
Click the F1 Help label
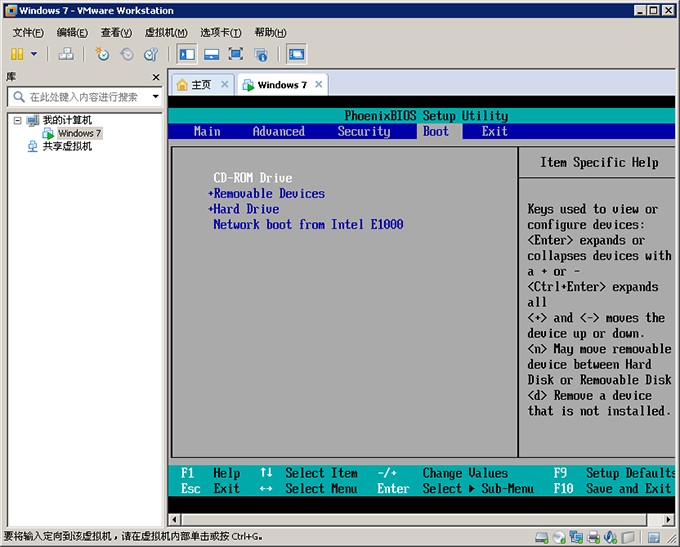pos(210,473)
